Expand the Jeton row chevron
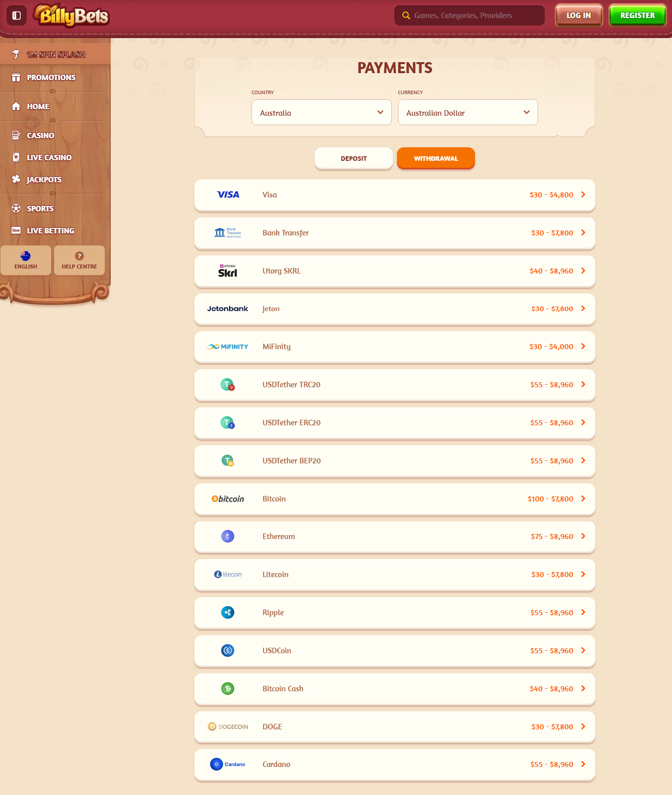Image resolution: width=672 pixels, height=795 pixels. 583,309
